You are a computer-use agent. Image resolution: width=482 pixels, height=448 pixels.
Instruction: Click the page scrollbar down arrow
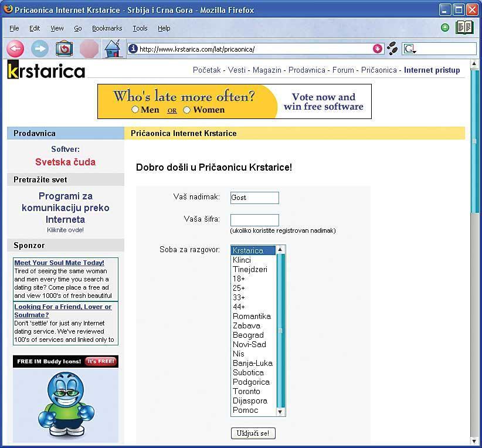point(474,441)
